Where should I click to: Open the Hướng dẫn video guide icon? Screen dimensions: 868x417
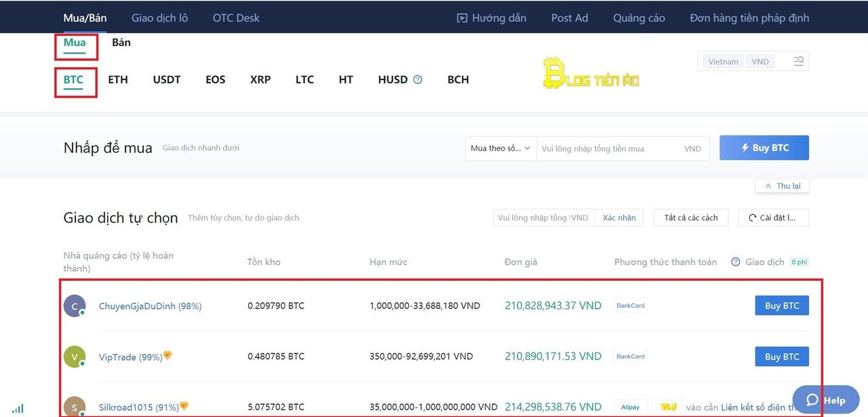point(462,18)
